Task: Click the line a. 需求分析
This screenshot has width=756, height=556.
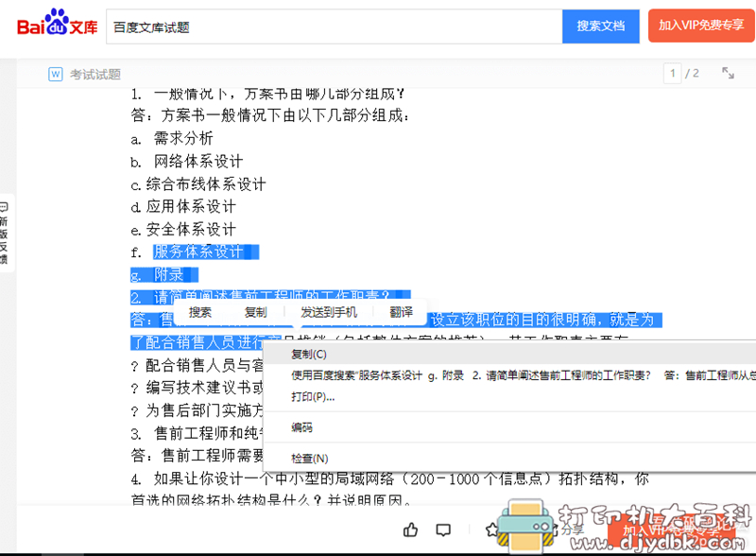Action: pyautogui.click(x=172, y=138)
